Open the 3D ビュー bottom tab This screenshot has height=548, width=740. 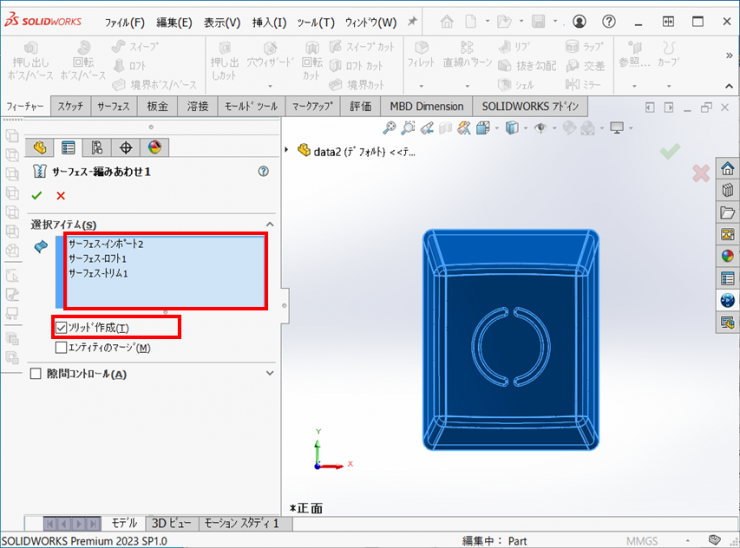point(171,523)
